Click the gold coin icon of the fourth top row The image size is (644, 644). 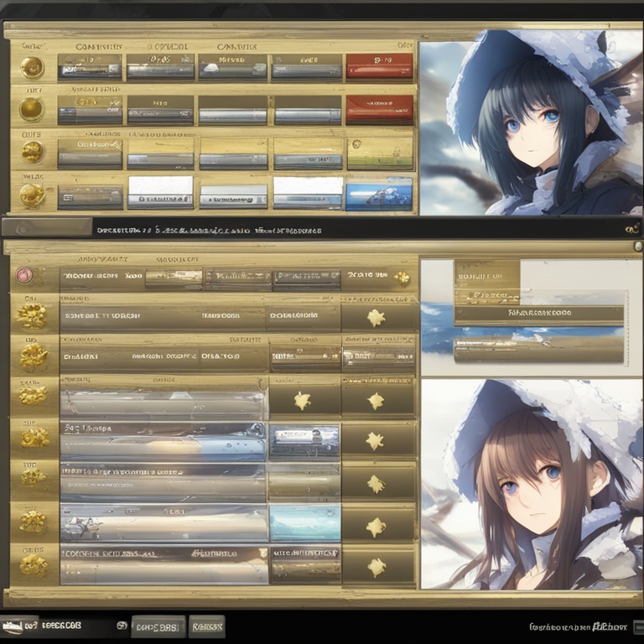tap(32, 195)
